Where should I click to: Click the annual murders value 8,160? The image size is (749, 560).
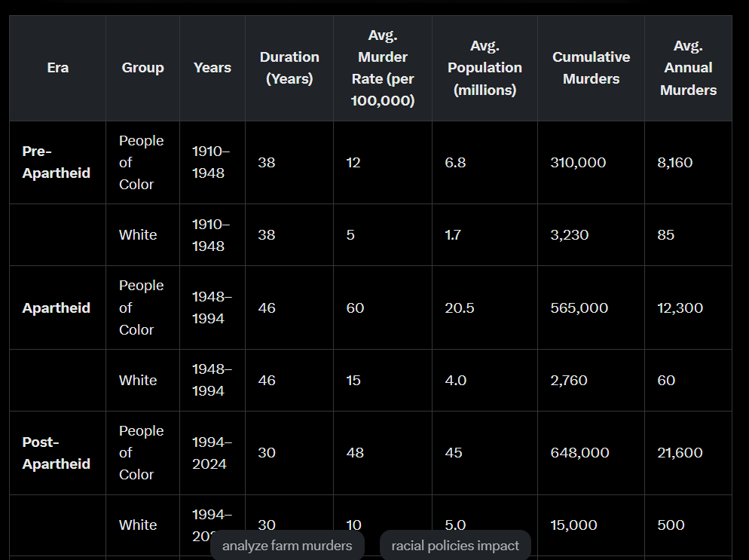[675, 163]
